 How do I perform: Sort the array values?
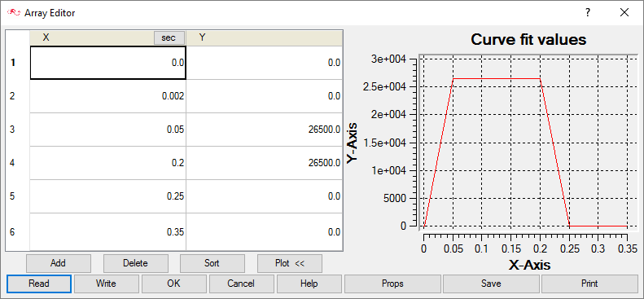point(212,263)
